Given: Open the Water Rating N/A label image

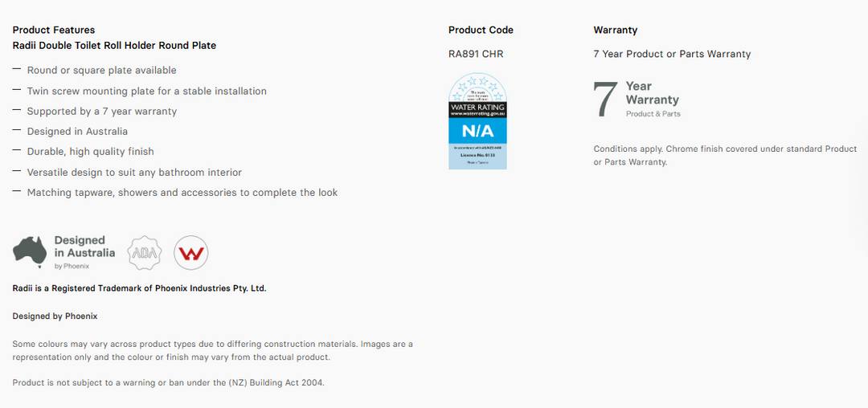Looking at the screenshot, I should (477, 121).
